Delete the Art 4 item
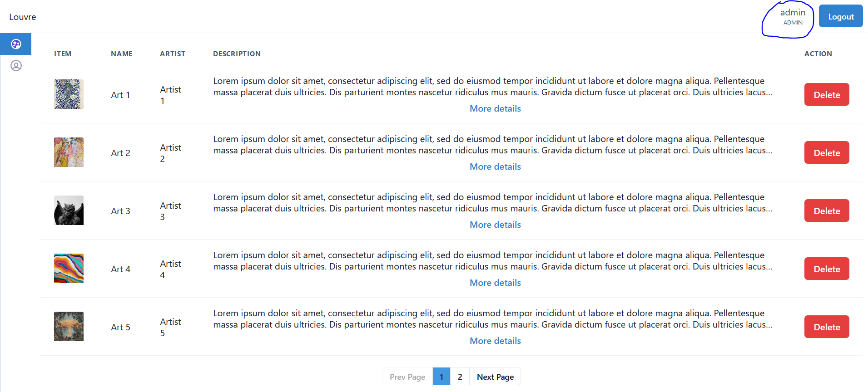Viewport: 868px width, 392px height. (827, 269)
